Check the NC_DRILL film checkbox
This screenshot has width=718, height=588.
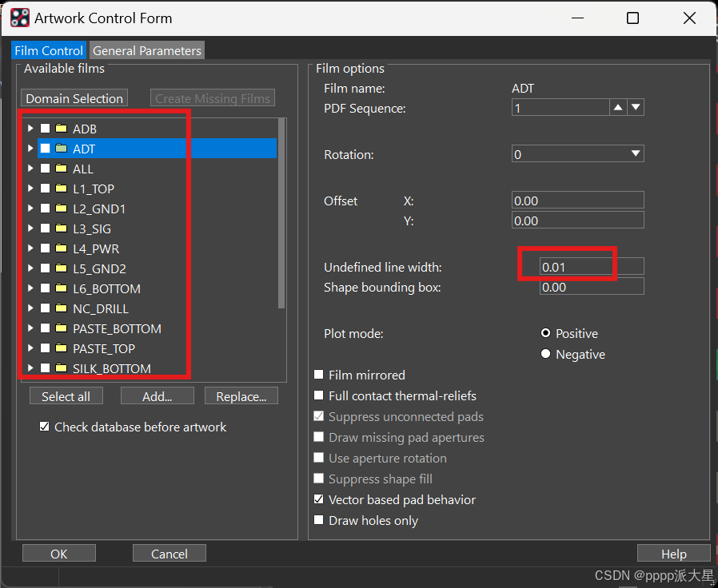pos(45,308)
